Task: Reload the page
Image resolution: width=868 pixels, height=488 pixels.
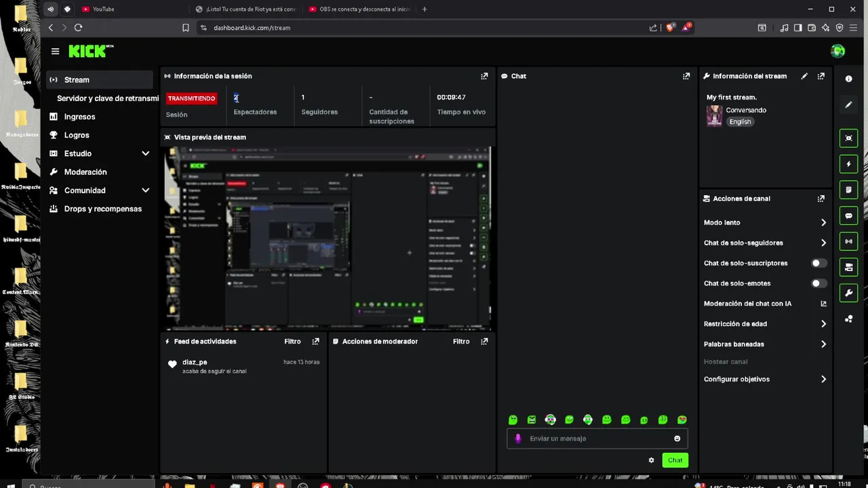Action: point(78,28)
